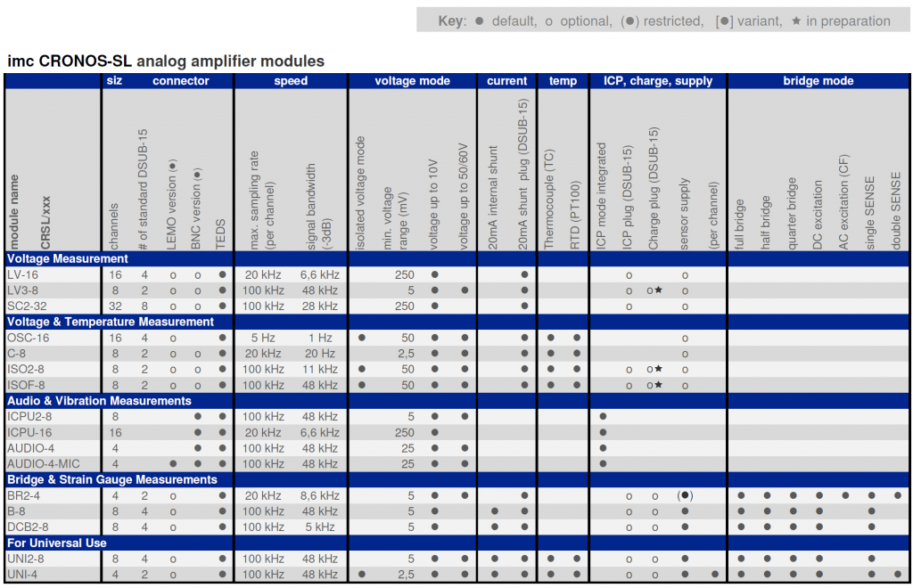Click the star marker in the ISOF-8 row
913x588 pixels.
[x=659, y=385]
